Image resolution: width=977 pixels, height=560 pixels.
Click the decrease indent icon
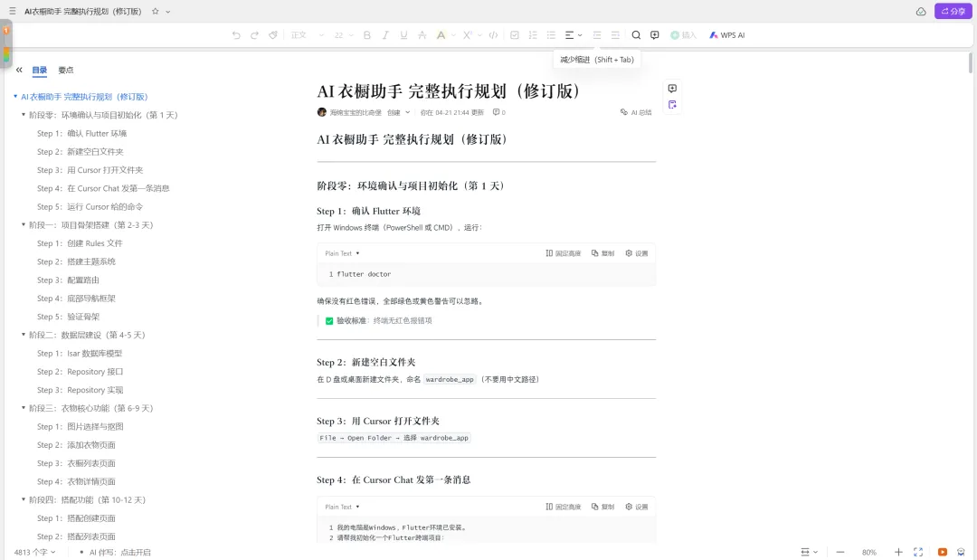click(597, 35)
